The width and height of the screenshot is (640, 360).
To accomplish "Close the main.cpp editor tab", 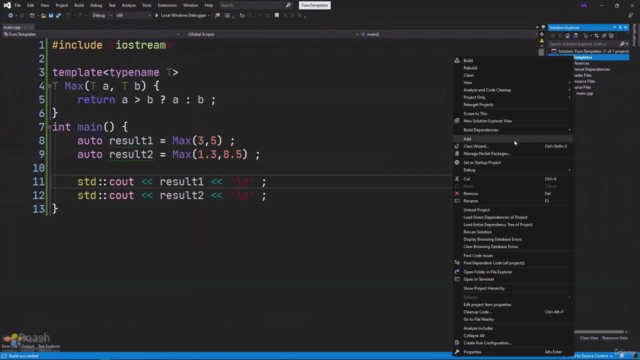I will coord(31,27).
